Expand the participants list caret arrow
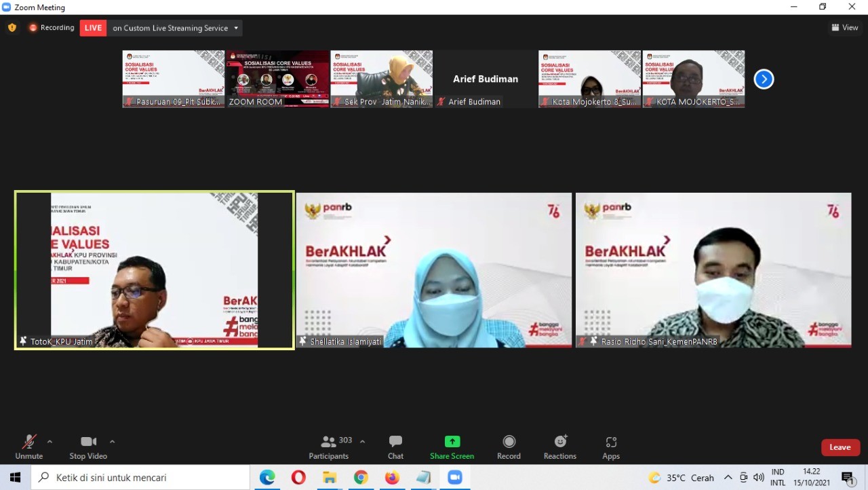The height and width of the screenshot is (490, 868). coord(362,442)
